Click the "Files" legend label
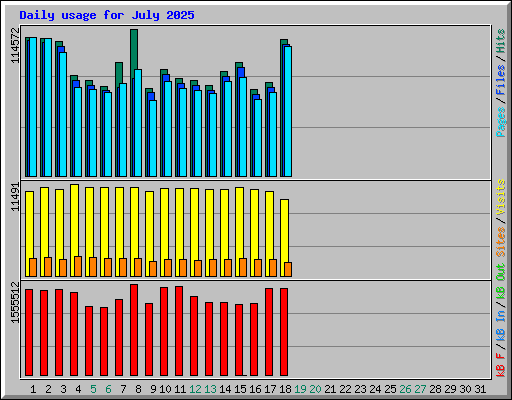Image resolution: width=512 pixels, height=400 pixels. coord(501,80)
